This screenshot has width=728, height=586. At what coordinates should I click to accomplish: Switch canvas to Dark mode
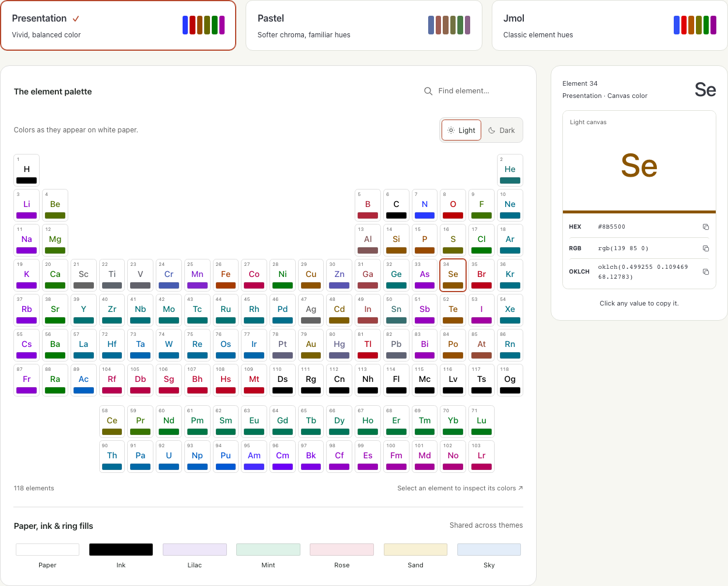502,130
